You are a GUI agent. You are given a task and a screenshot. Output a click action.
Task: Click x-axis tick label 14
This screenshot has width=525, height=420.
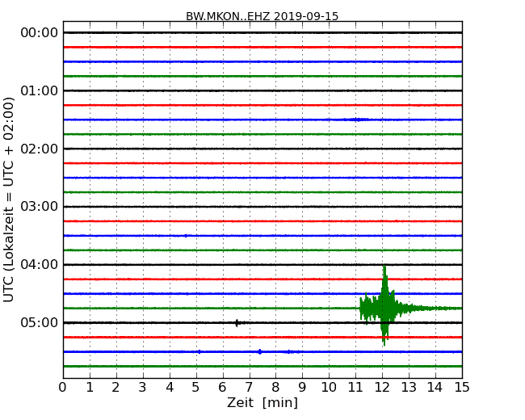click(x=435, y=388)
